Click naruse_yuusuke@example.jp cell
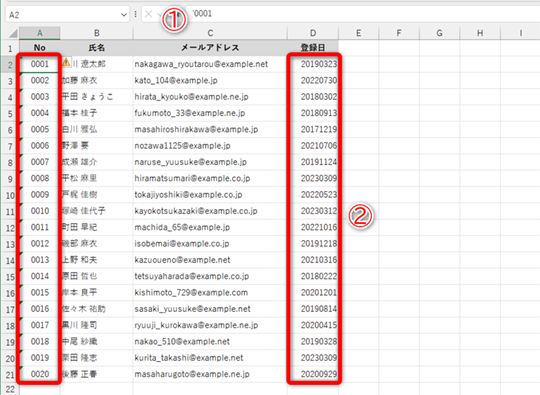This screenshot has width=540, height=395. pos(210,162)
